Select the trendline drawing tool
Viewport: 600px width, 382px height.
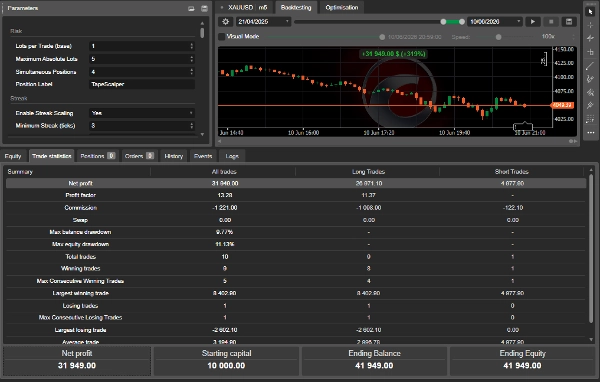click(x=590, y=66)
